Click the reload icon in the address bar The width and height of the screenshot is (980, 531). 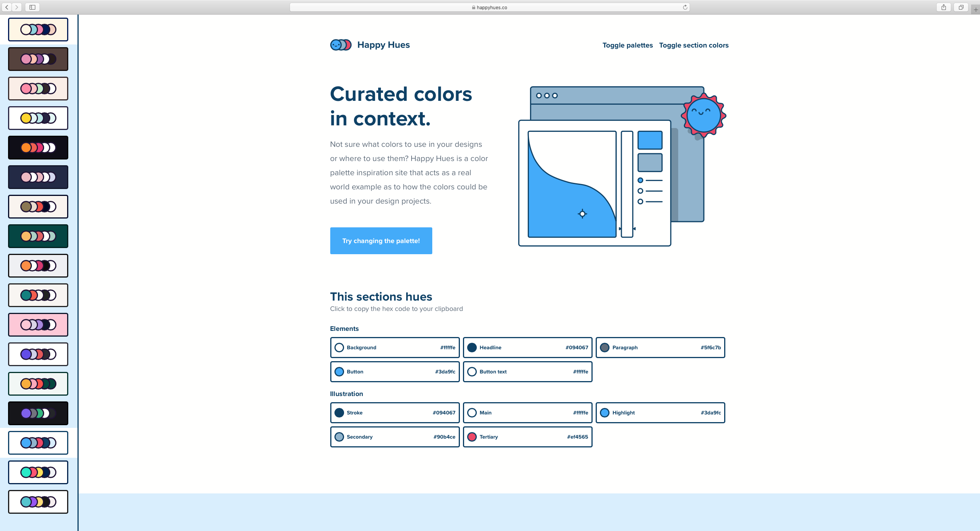[x=684, y=7]
